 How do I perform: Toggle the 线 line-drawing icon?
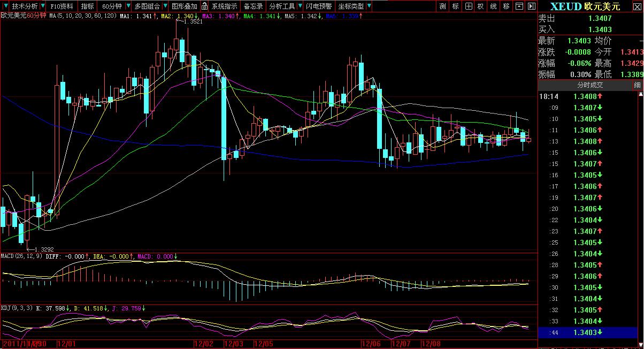[493, 6]
